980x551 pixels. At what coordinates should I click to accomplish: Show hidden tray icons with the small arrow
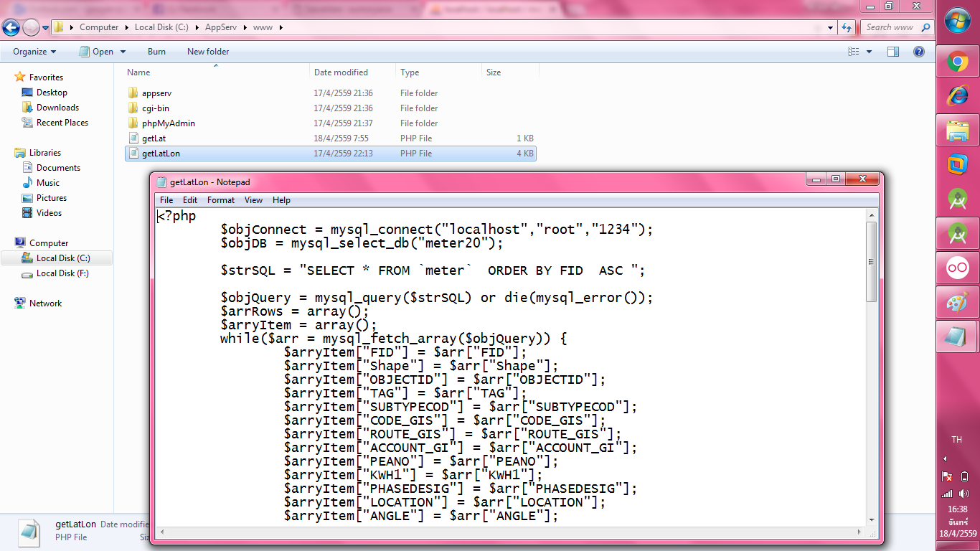(945, 458)
